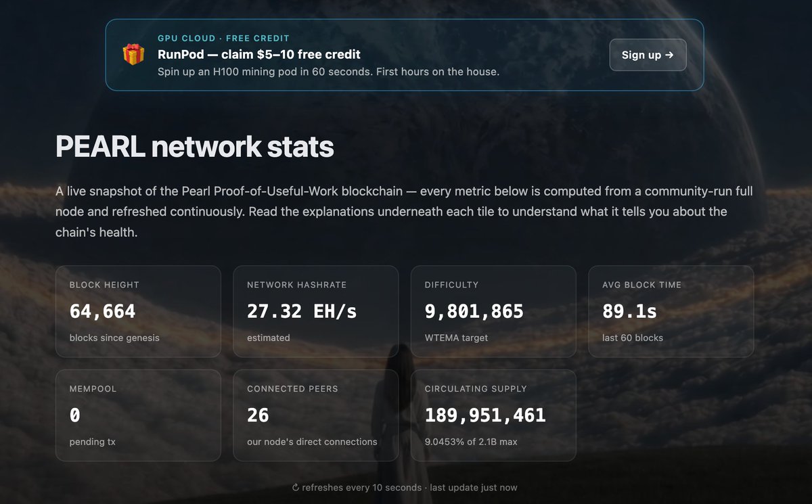
Task: Select 'GPU CLOUD · FREE CREDIT' label
Action: [223, 39]
